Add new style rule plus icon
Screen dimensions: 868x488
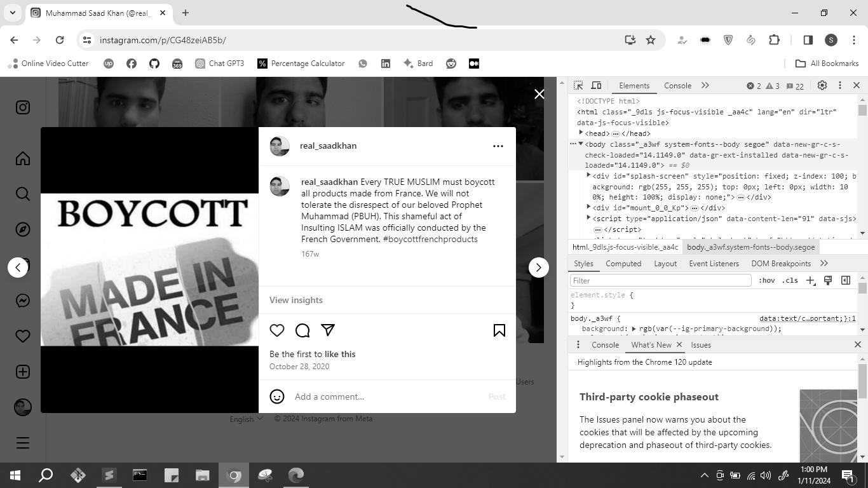811,280
